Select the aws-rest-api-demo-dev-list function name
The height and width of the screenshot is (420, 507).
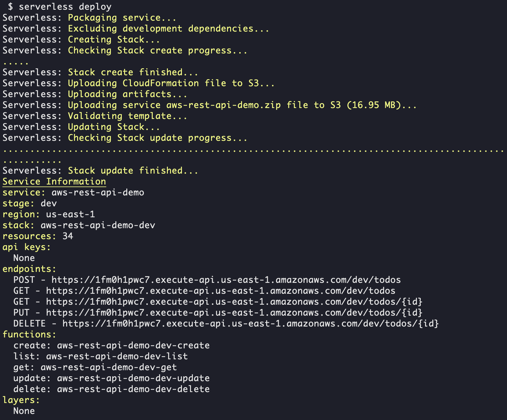(x=117, y=356)
